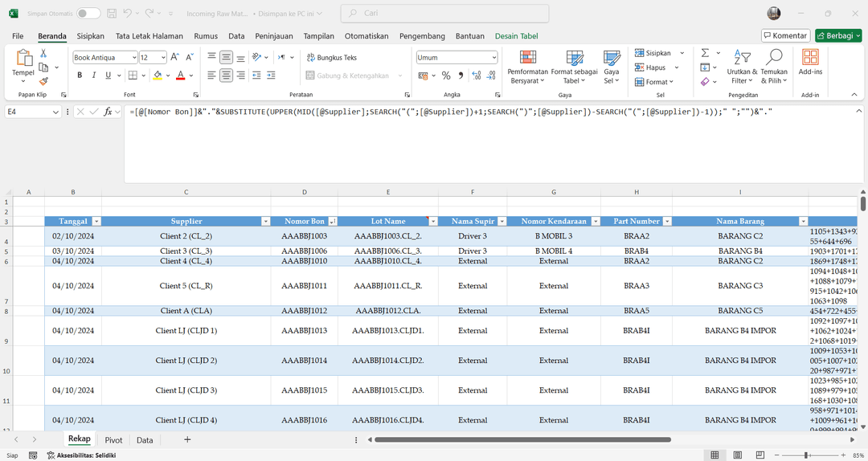Switch to the Sisipkan ribbon tab
868x461 pixels.
pos(90,36)
